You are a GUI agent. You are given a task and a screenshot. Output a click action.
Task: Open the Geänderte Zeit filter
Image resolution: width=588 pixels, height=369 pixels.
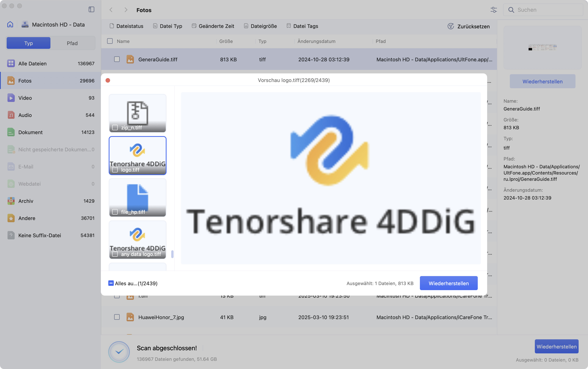[x=216, y=26]
